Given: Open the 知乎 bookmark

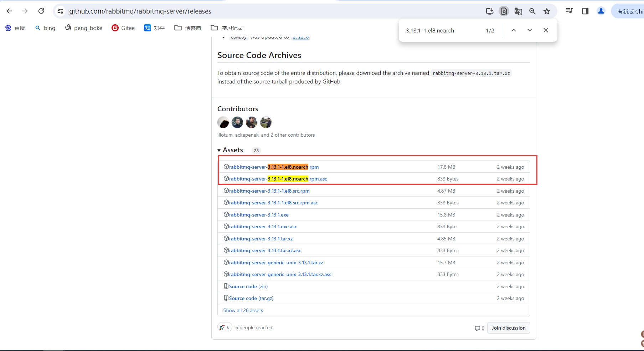Looking at the screenshot, I should (154, 28).
